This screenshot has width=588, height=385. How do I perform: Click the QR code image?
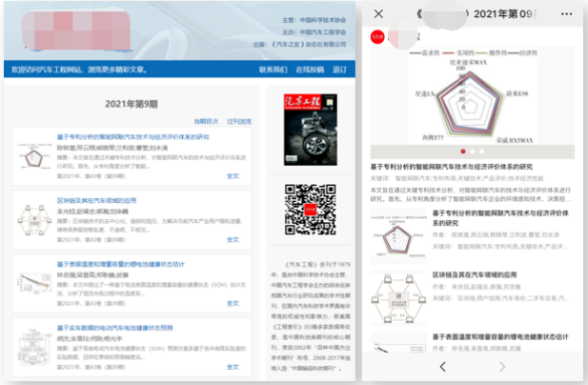307,206
